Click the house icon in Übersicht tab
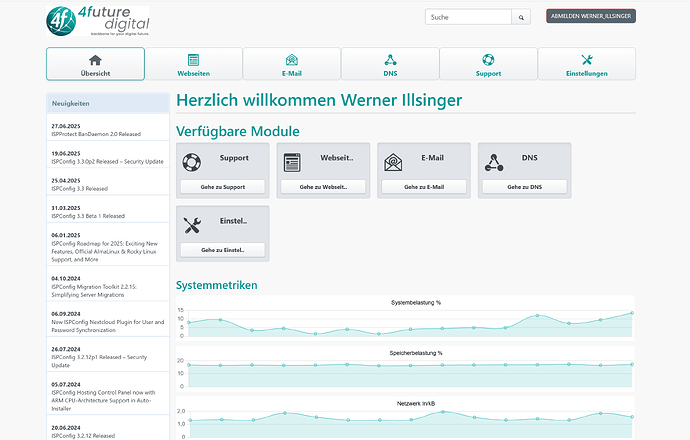This screenshot has width=690, height=440. 95,59
